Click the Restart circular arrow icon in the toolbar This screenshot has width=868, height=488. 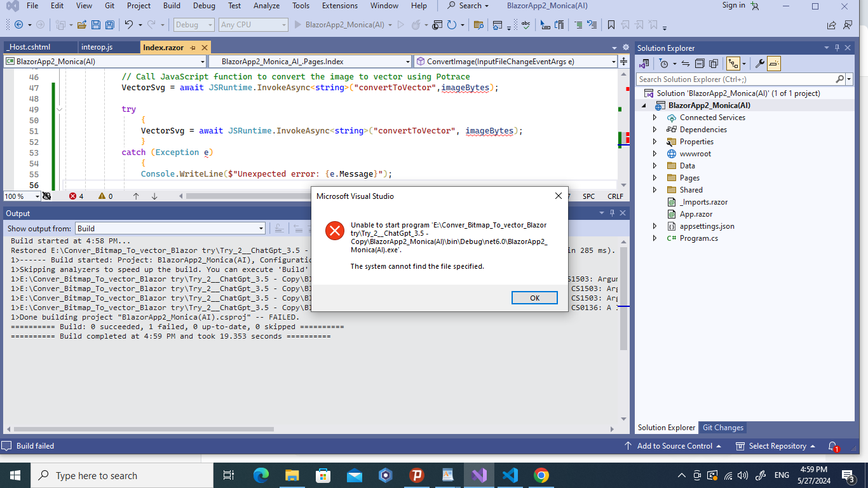pos(452,25)
